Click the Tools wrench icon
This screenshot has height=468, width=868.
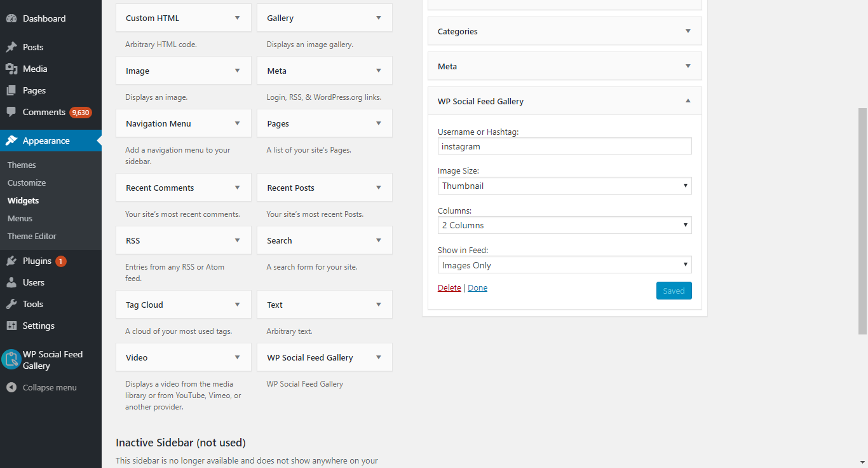coord(11,304)
